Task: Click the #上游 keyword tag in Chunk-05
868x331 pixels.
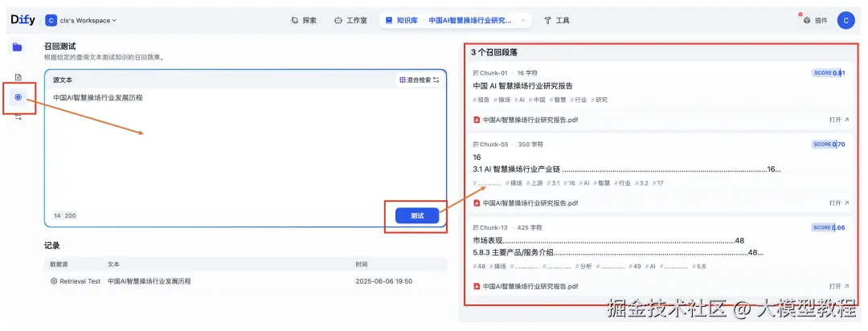Action: [x=534, y=182]
